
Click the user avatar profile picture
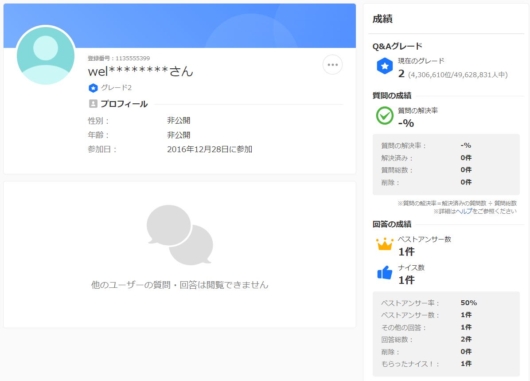[46, 55]
